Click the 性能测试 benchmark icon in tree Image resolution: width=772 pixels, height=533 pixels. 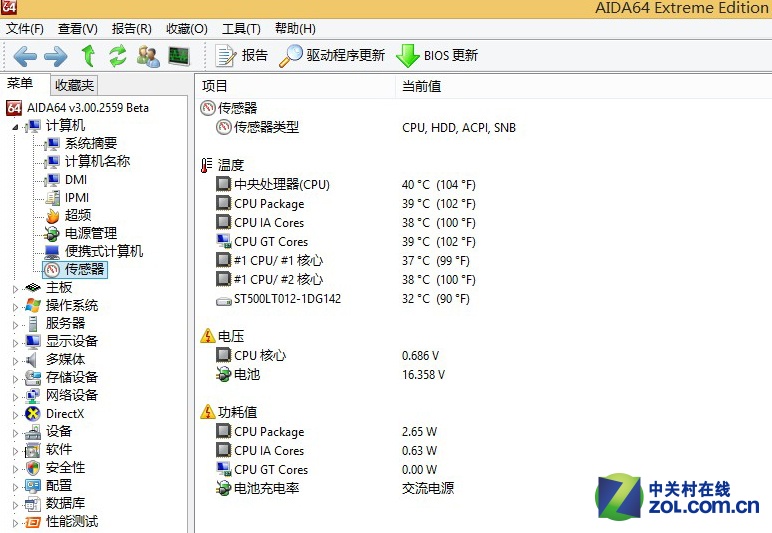(x=33, y=522)
